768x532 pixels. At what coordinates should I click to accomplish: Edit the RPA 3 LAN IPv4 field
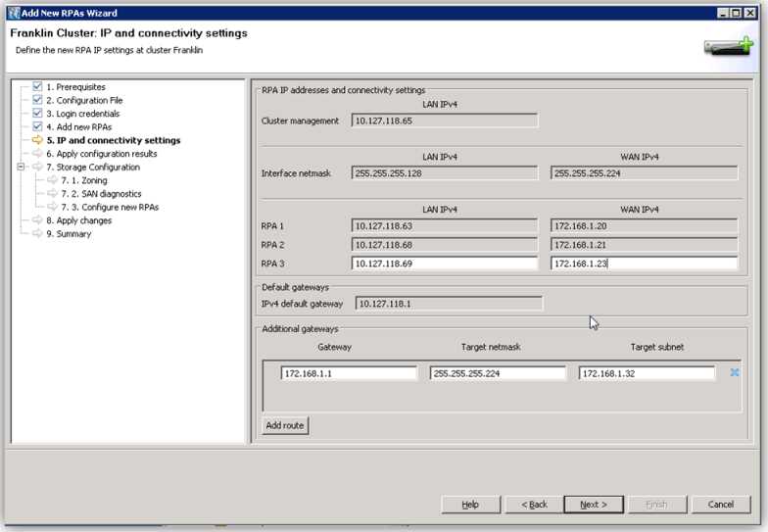coord(445,264)
